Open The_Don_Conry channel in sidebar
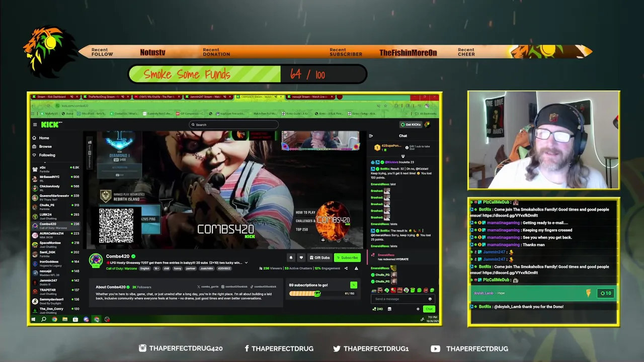 56,310
